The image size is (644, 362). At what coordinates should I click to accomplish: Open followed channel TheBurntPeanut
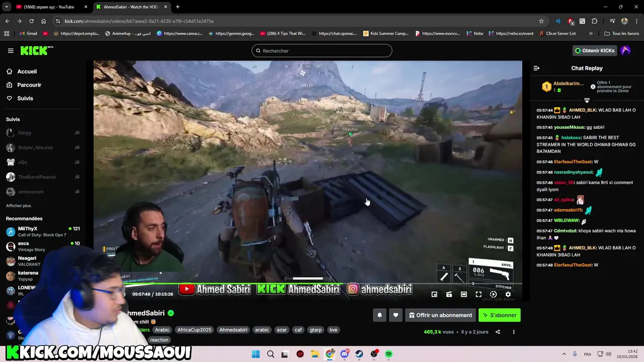(43, 177)
